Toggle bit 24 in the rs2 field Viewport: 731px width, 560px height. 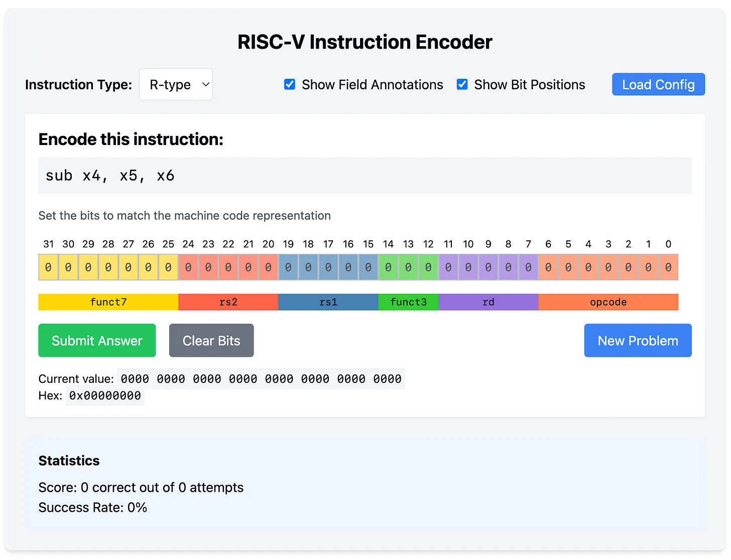(188, 267)
